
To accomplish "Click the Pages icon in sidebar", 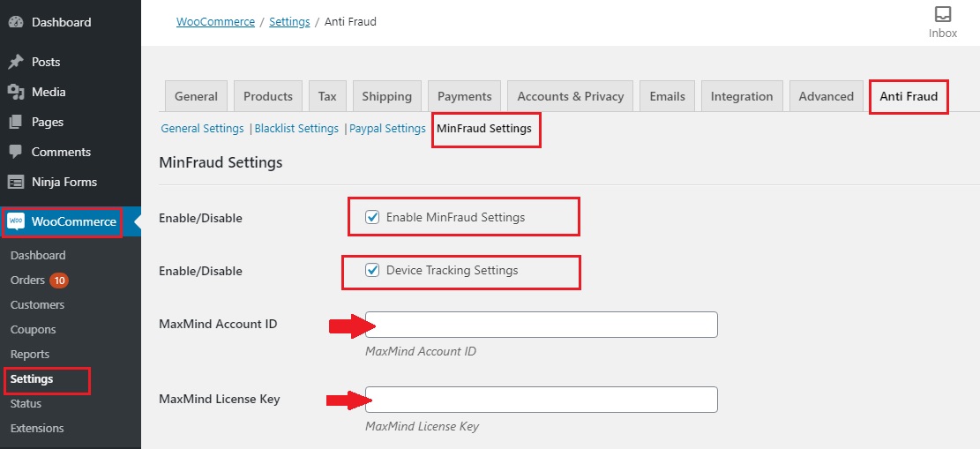I will point(16,122).
